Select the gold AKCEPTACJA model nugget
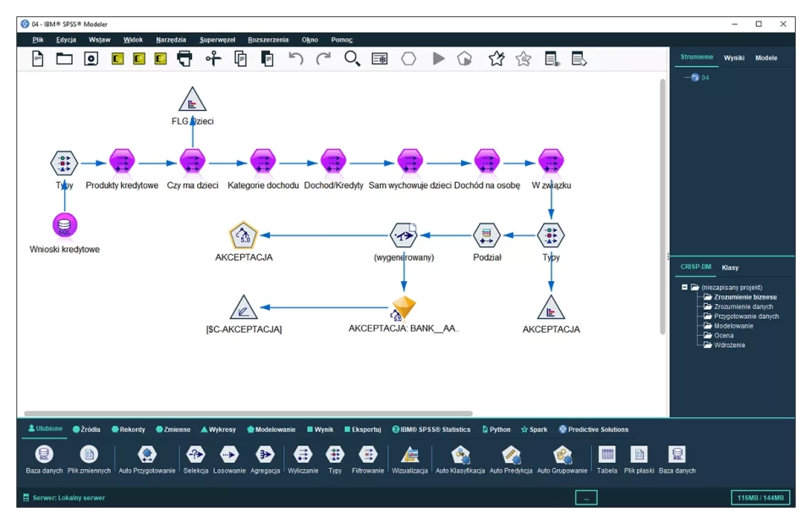 coord(404,307)
